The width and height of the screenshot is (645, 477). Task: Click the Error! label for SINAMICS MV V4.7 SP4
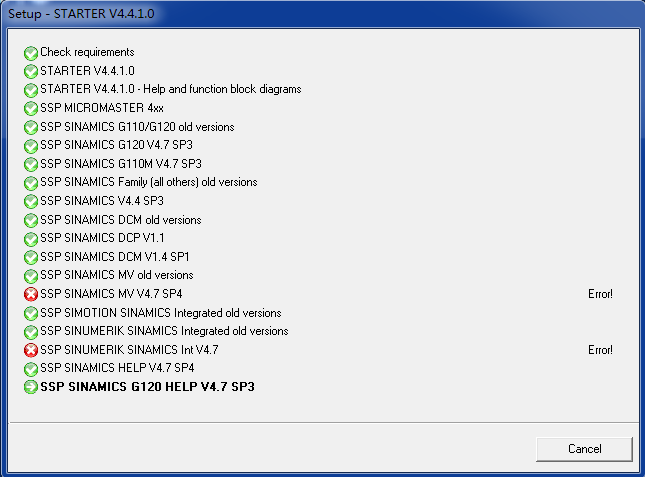point(600,294)
